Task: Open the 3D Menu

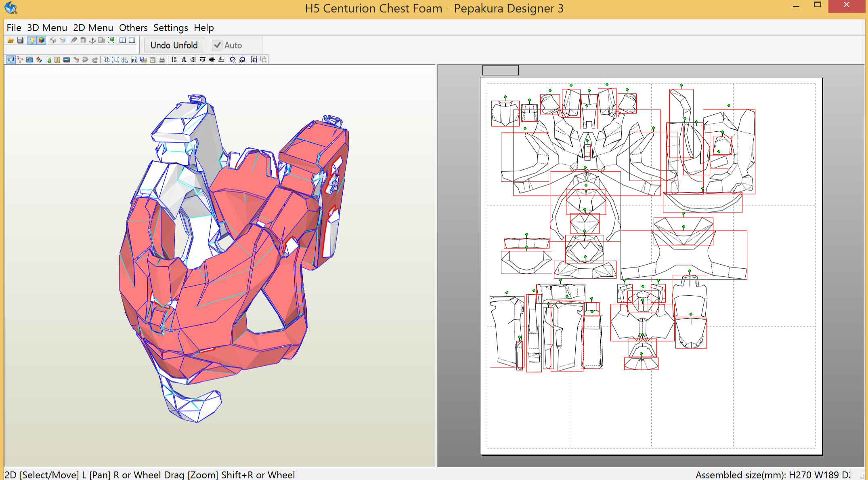Action: coord(47,28)
